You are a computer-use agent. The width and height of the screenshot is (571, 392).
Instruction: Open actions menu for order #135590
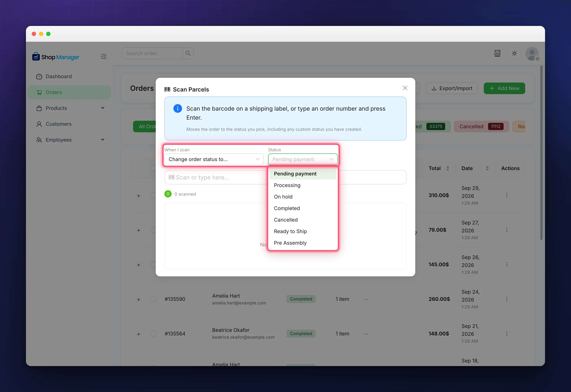[x=507, y=299]
